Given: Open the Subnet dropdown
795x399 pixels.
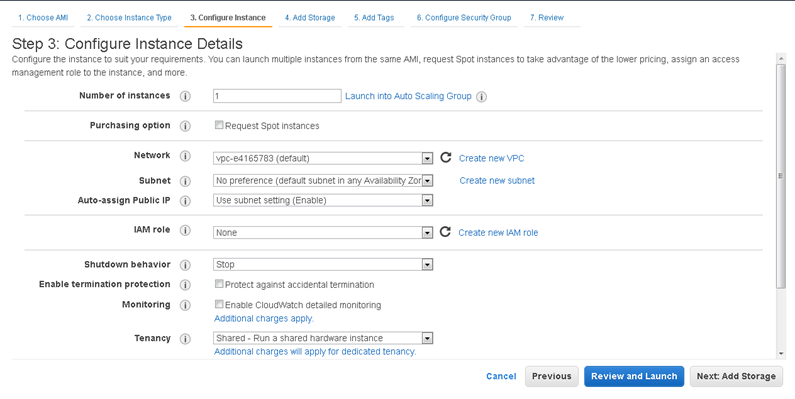Looking at the screenshot, I should pos(323,180).
